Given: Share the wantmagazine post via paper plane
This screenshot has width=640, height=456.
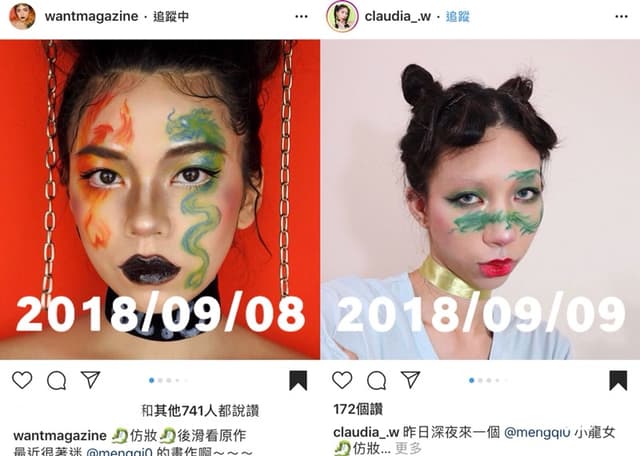Looking at the screenshot, I should point(90,379).
